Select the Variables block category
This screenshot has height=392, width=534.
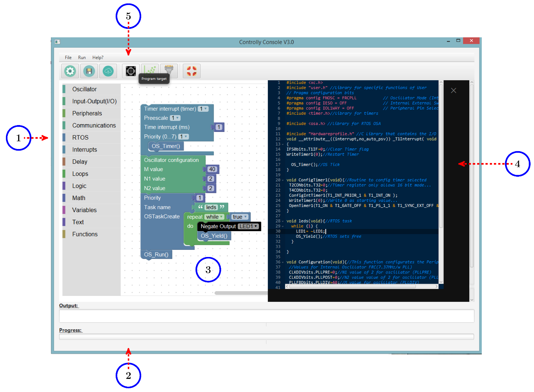[x=84, y=210]
